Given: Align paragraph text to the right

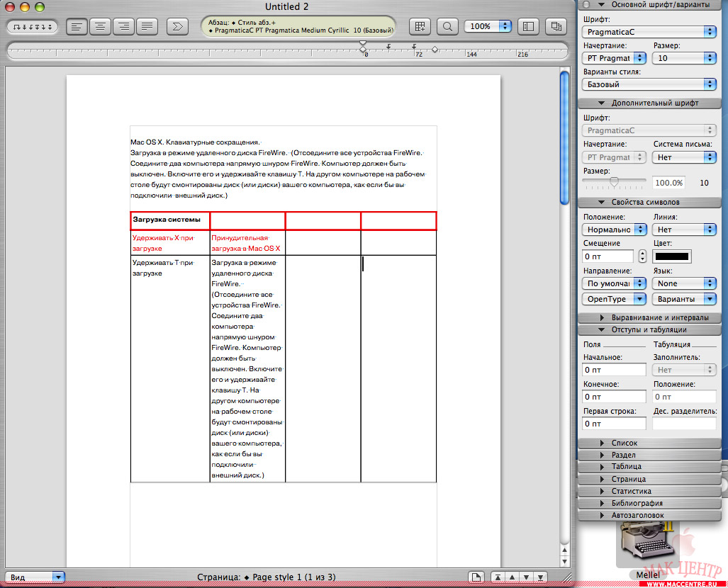Looking at the screenshot, I should click(x=123, y=26).
